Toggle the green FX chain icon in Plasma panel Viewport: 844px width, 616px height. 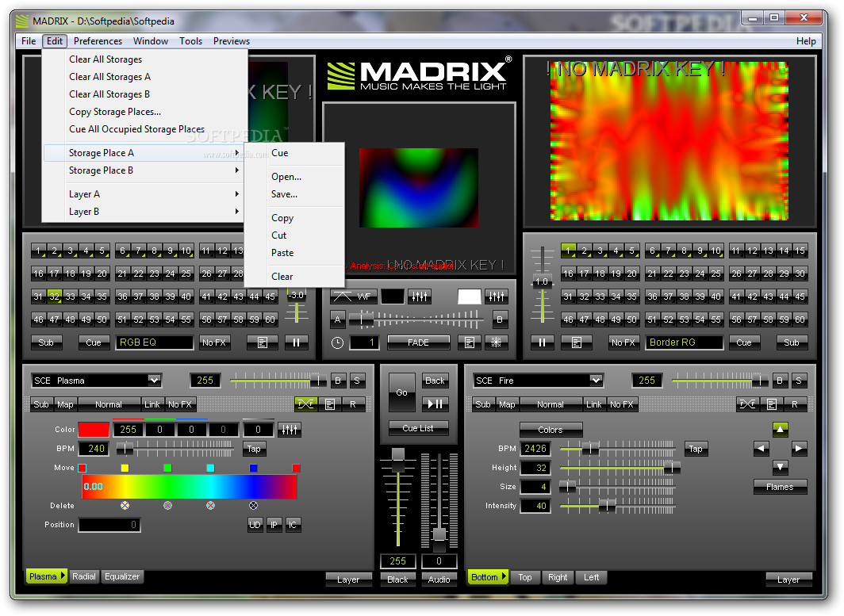pos(305,404)
